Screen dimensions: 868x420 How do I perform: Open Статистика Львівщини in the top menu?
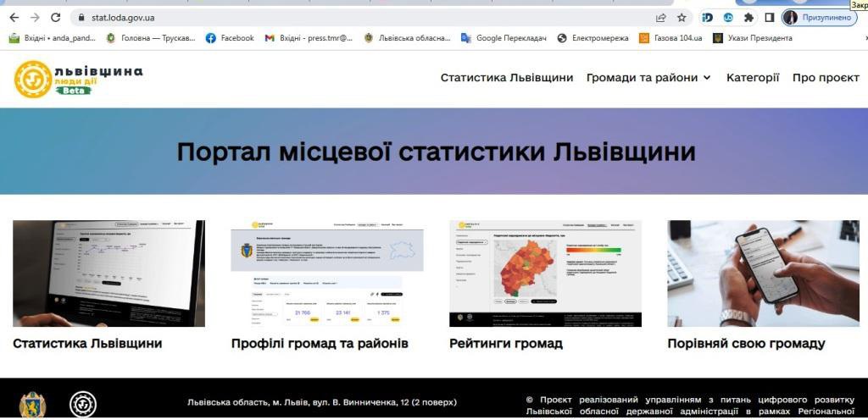tap(506, 77)
